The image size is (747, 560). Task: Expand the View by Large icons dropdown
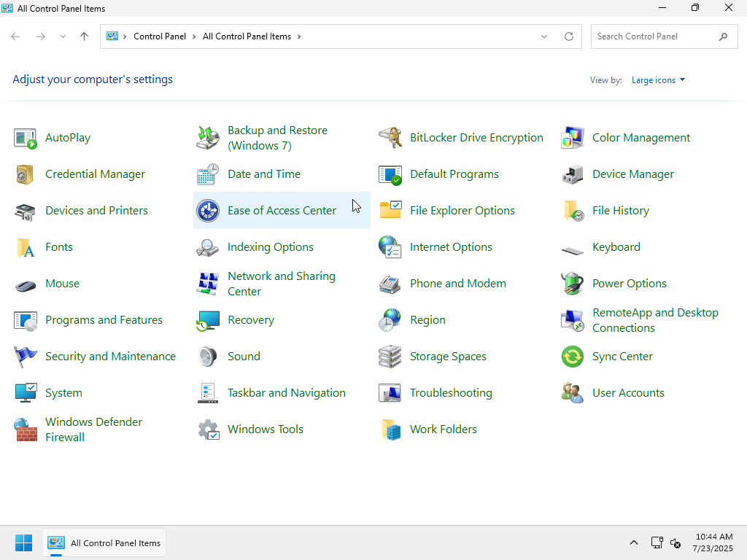point(658,80)
